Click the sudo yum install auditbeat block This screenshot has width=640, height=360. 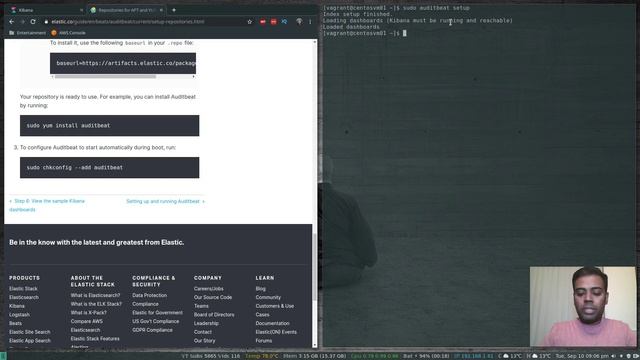click(109, 125)
